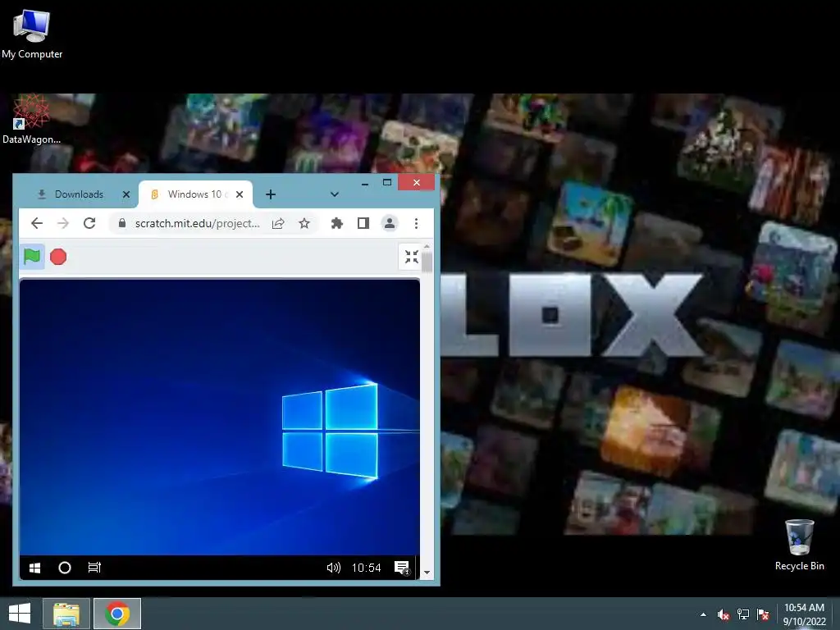Open the Chrome three-dot menu
The width and height of the screenshot is (840, 630).
pyautogui.click(x=416, y=223)
